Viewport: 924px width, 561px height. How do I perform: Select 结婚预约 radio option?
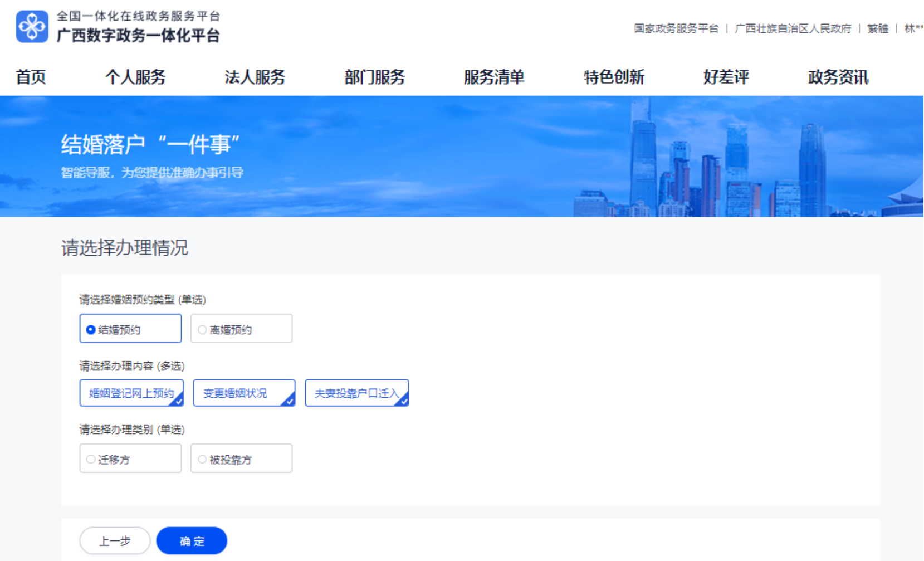130,329
